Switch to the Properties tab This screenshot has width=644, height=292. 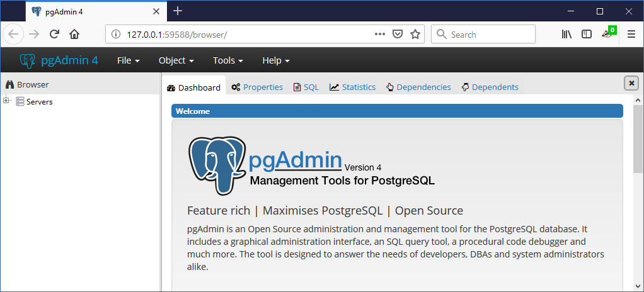pos(257,87)
